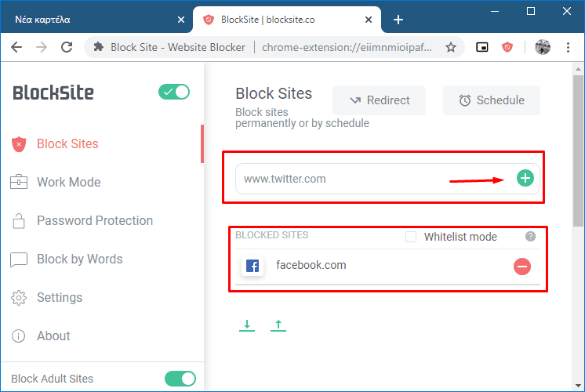This screenshot has width=585, height=392.
Task: Go forward with the browser forward arrow
Action: pos(42,47)
